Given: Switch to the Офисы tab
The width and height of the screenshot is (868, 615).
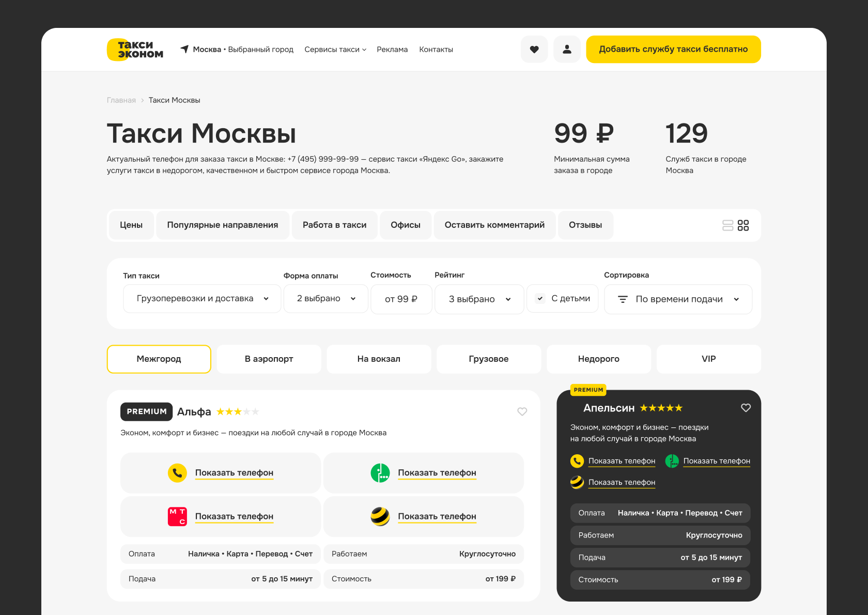Looking at the screenshot, I should pyautogui.click(x=406, y=225).
